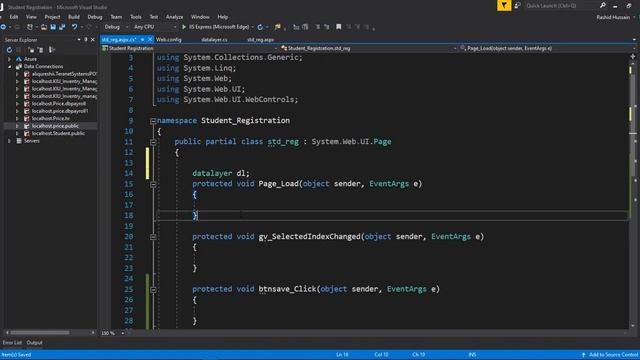The width and height of the screenshot is (640, 360).
Task: Open the Tools menu
Action: (x=136, y=17)
